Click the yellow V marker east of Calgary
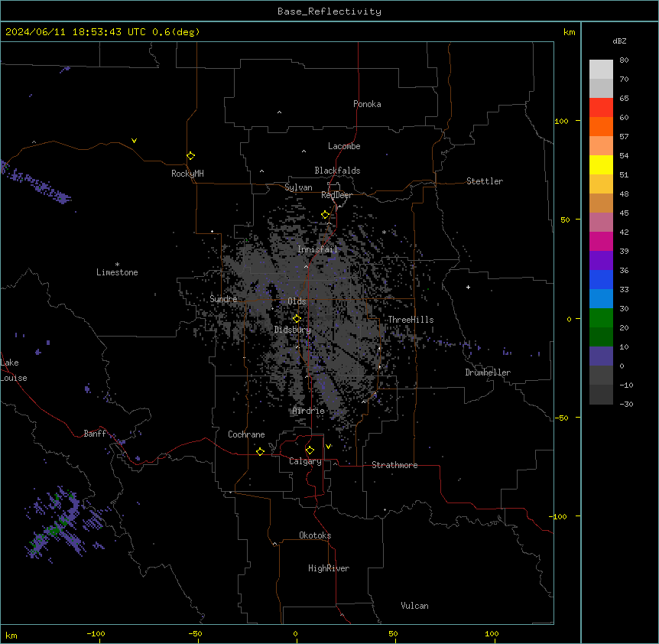This screenshot has width=659, height=644. pyautogui.click(x=328, y=447)
